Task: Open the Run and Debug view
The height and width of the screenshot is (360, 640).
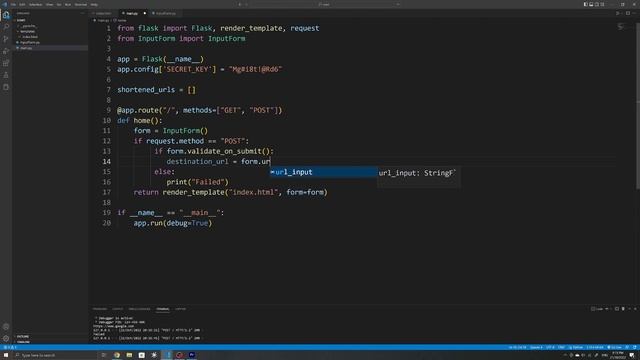Action: (6, 51)
